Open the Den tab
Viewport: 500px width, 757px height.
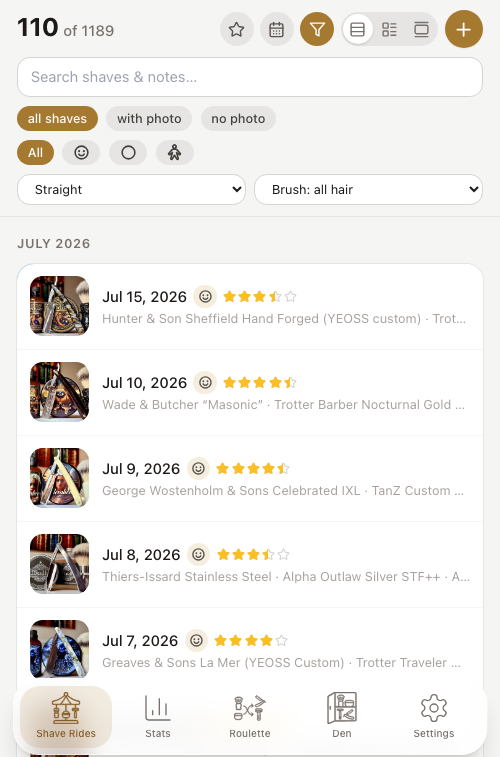[342, 717]
